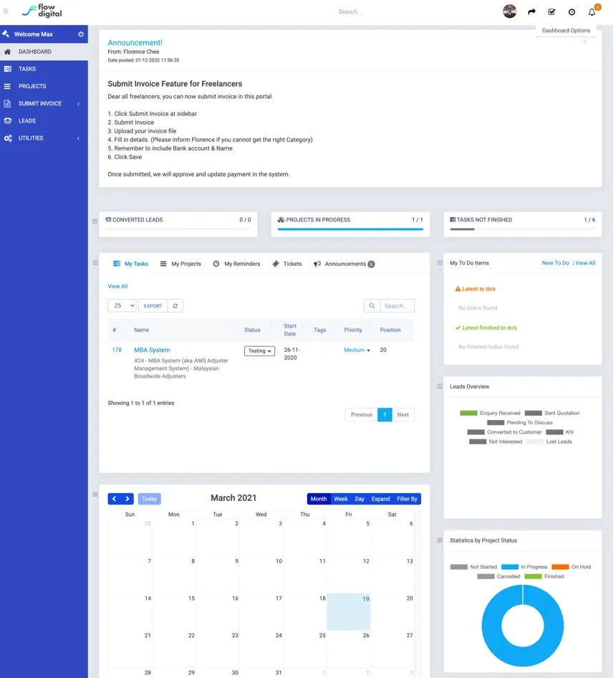
Task: Open Dashboard Options
Action: point(566,30)
